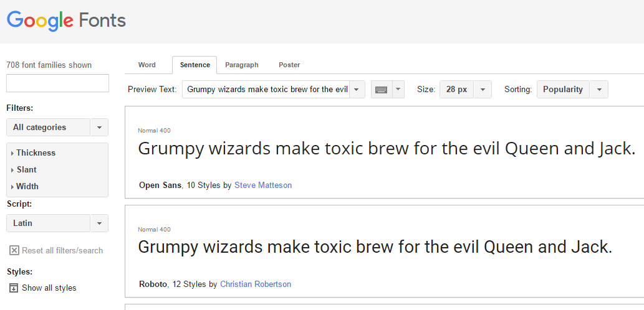The height and width of the screenshot is (310, 644).
Task: Click the Styles heading
Action: pyautogui.click(x=19, y=271)
